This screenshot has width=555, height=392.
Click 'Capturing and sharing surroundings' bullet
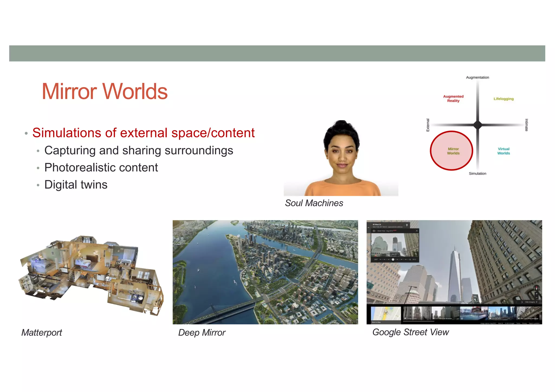pyautogui.click(x=138, y=151)
